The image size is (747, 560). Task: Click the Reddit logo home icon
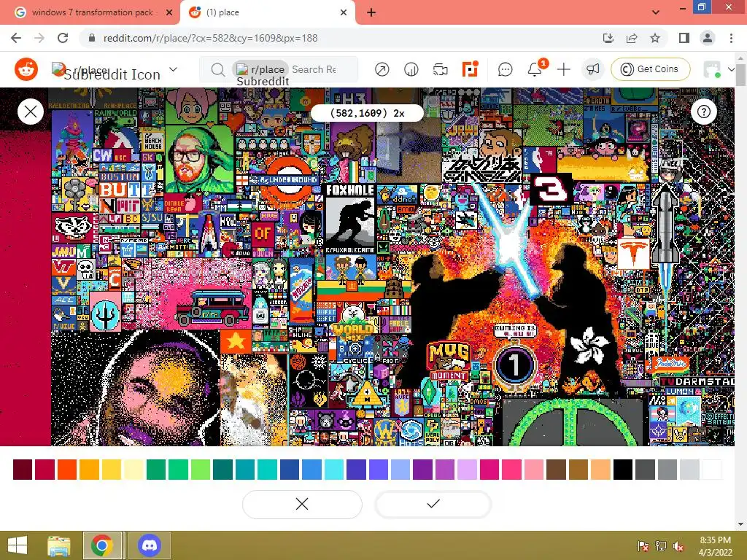click(x=26, y=69)
